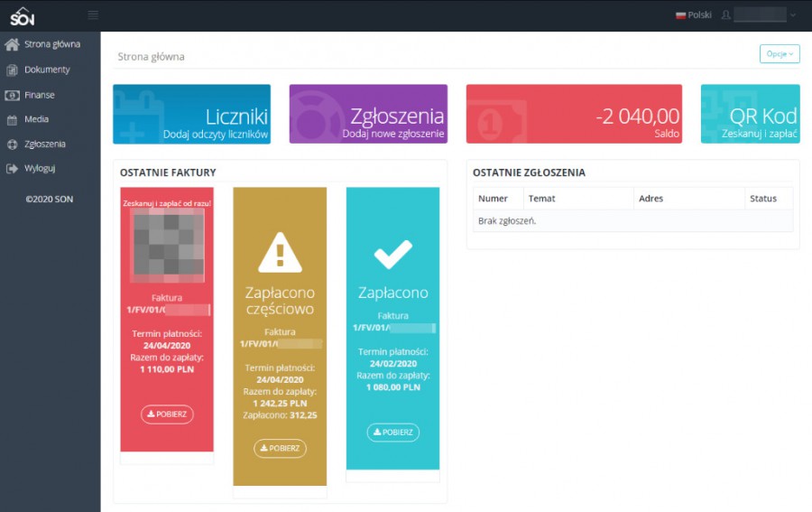Click 'OSTATNIE FAKTURY' heading

[168, 172]
